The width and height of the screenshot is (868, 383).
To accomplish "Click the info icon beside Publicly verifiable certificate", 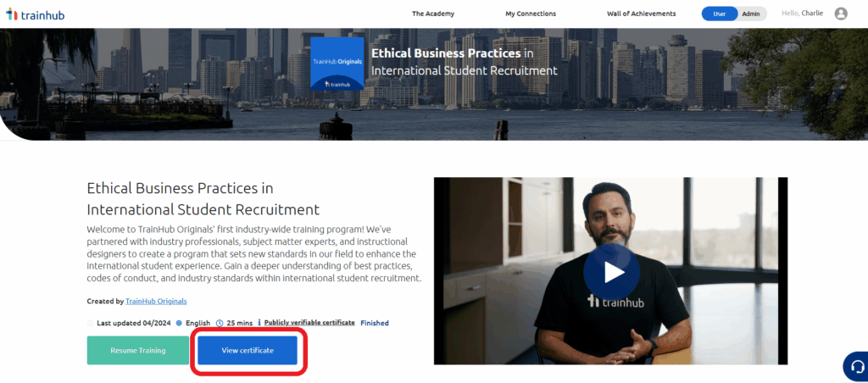I will [259, 323].
